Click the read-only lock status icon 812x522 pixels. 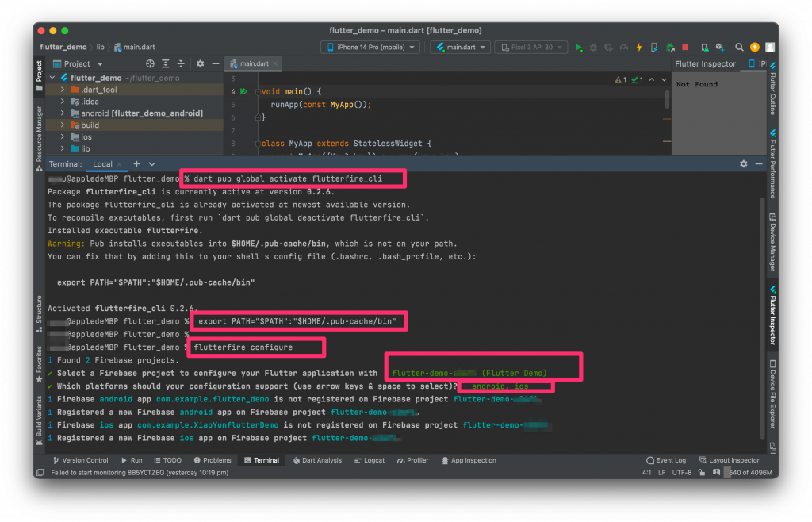(x=701, y=472)
